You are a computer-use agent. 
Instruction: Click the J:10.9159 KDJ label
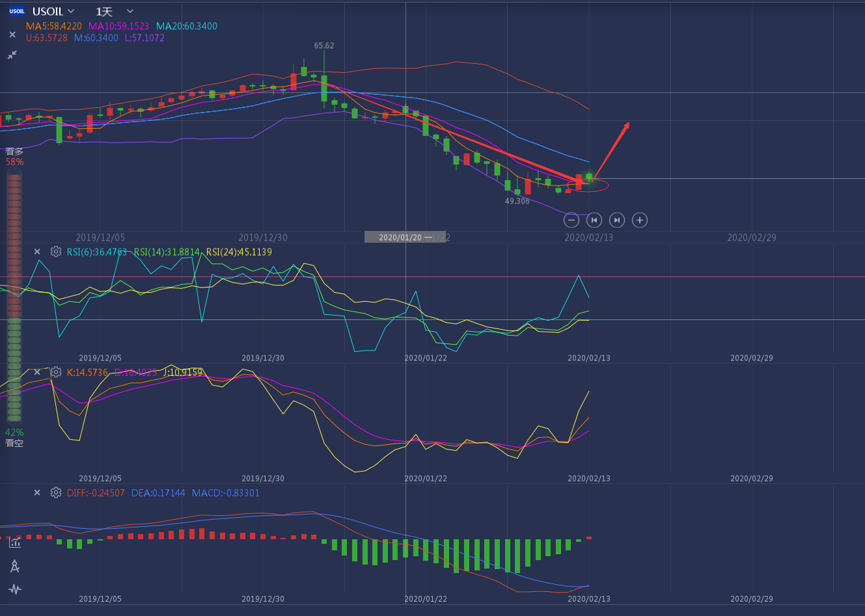[184, 373]
